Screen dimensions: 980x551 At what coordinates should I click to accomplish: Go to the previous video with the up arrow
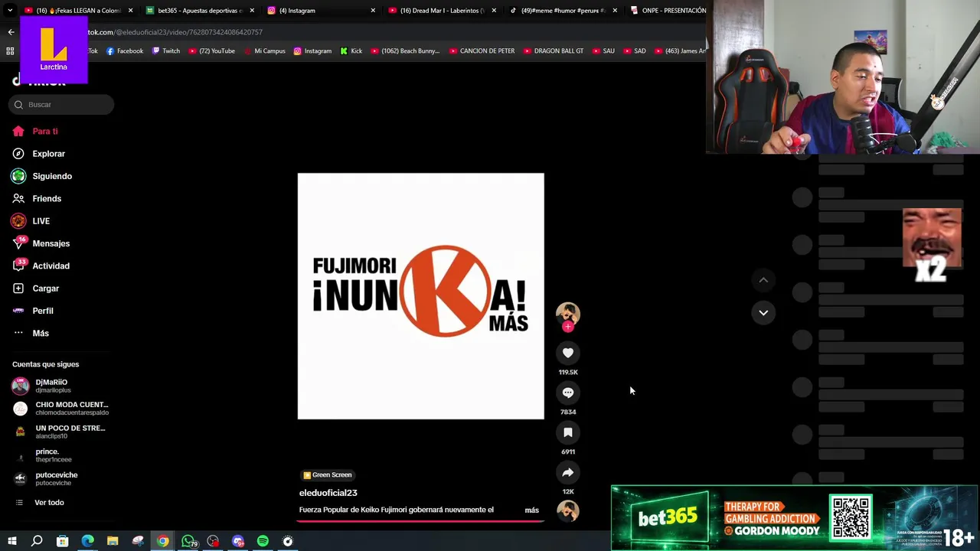point(763,280)
